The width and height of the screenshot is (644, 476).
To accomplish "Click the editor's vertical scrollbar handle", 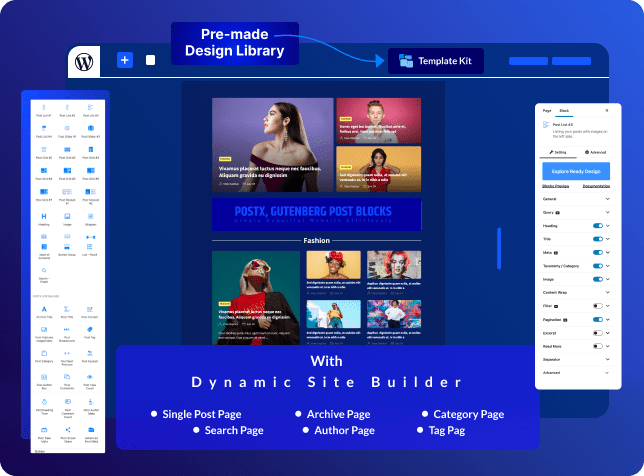I will [498, 243].
